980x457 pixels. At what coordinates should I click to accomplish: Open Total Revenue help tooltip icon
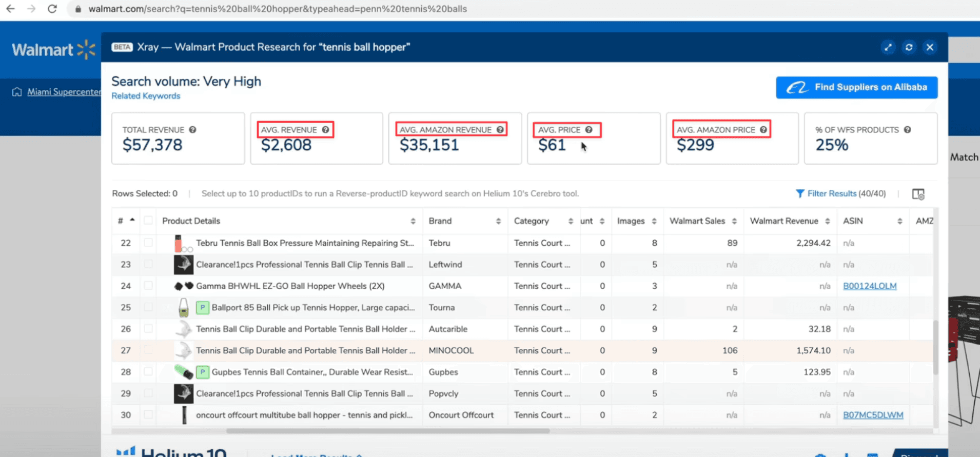(192, 130)
